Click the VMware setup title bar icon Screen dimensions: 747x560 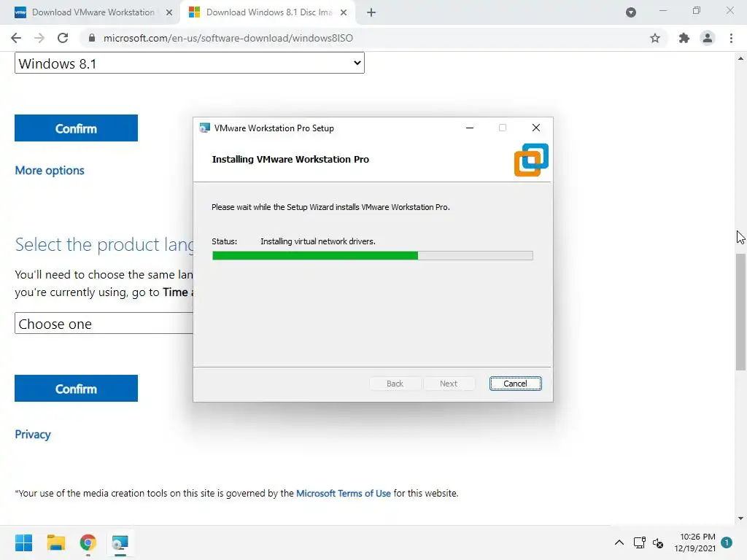(x=205, y=128)
